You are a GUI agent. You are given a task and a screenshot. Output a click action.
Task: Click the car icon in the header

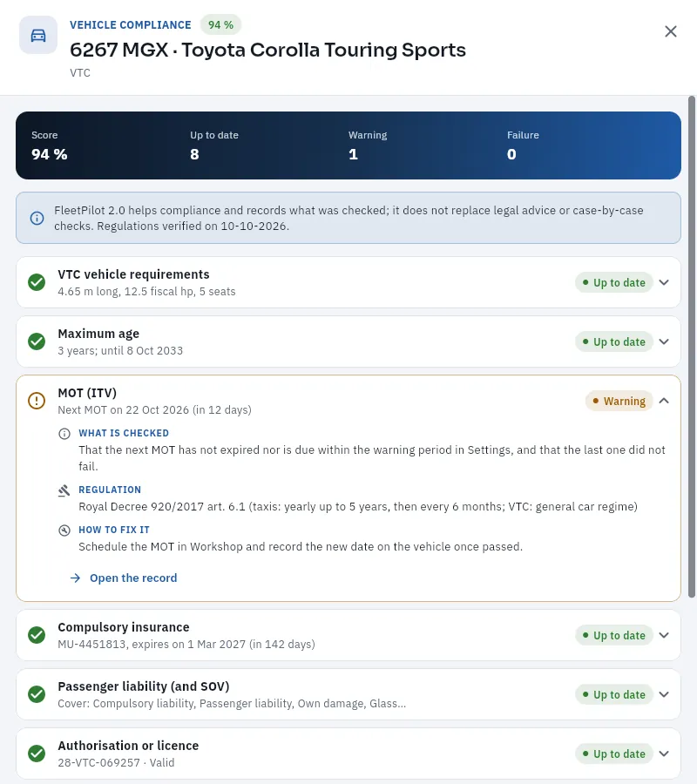click(38, 35)
